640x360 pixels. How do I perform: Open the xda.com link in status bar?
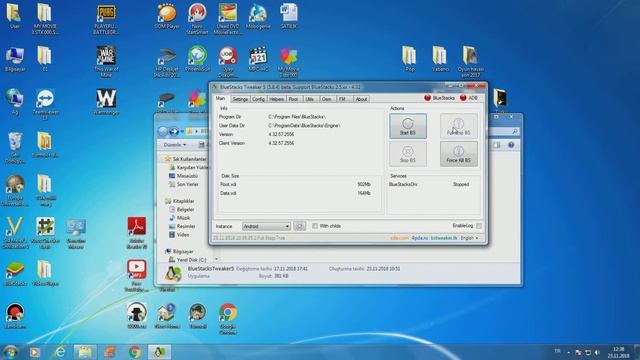pos(399,238)
